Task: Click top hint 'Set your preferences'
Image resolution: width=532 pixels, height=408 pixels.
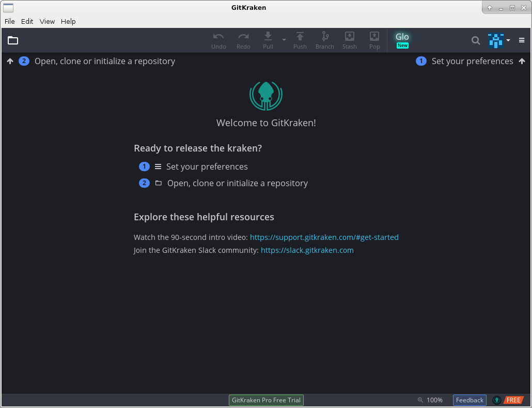Action: pyautogui.click(x=472, y=61)
